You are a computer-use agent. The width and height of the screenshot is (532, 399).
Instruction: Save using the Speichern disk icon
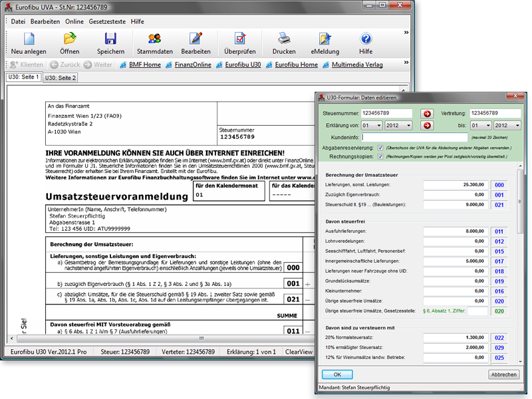(110, 39)
